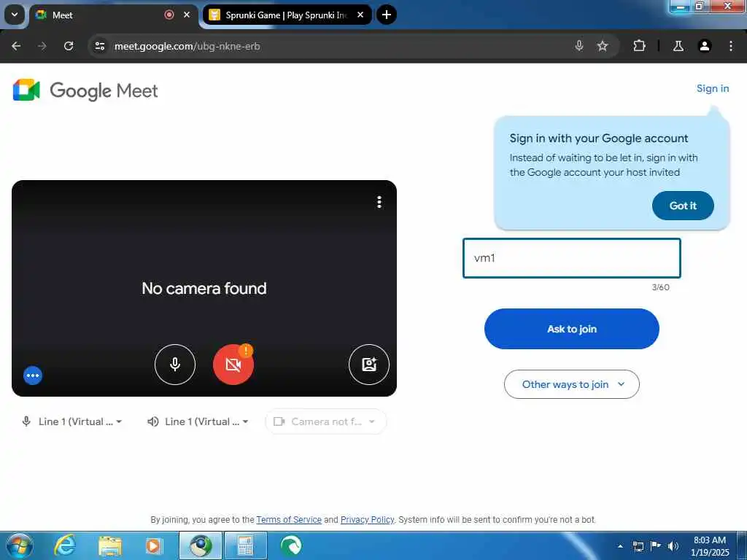Click the network tray icon
747x560 pixels.
point(638,546)
